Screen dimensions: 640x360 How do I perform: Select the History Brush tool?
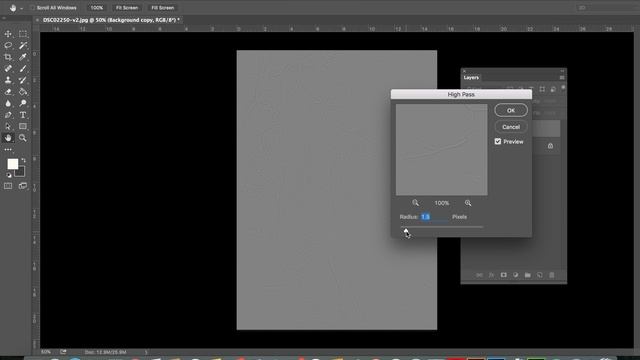(23, 80)
